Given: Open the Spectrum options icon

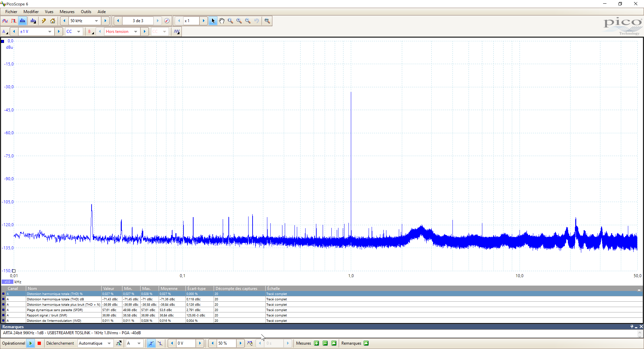Looking at the screenshot, I should pyautogui.click(x=33, y=21).
